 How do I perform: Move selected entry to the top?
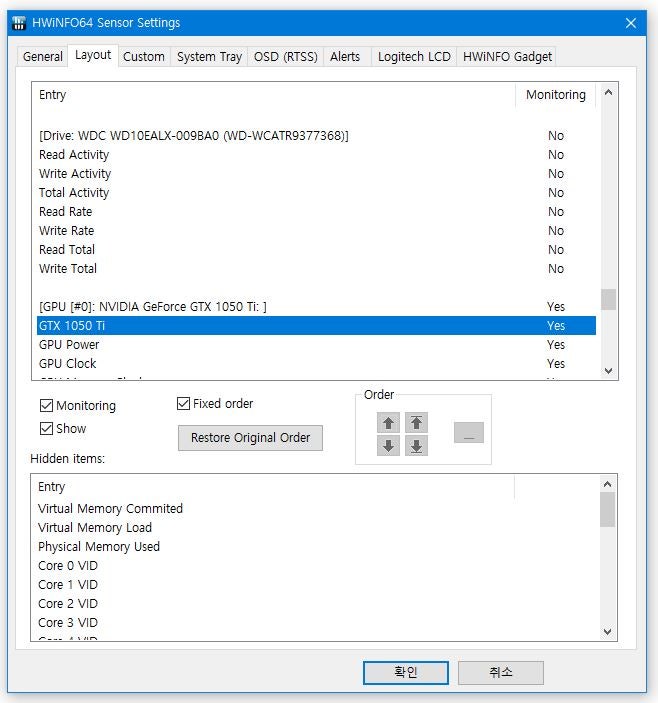[416, 423]
